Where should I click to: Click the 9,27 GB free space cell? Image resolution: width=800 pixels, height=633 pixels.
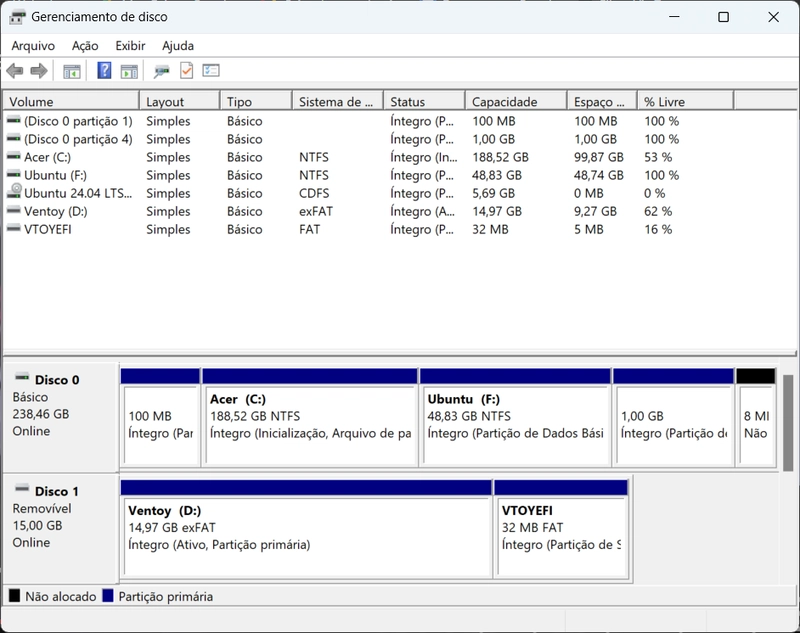click(595, 211)
